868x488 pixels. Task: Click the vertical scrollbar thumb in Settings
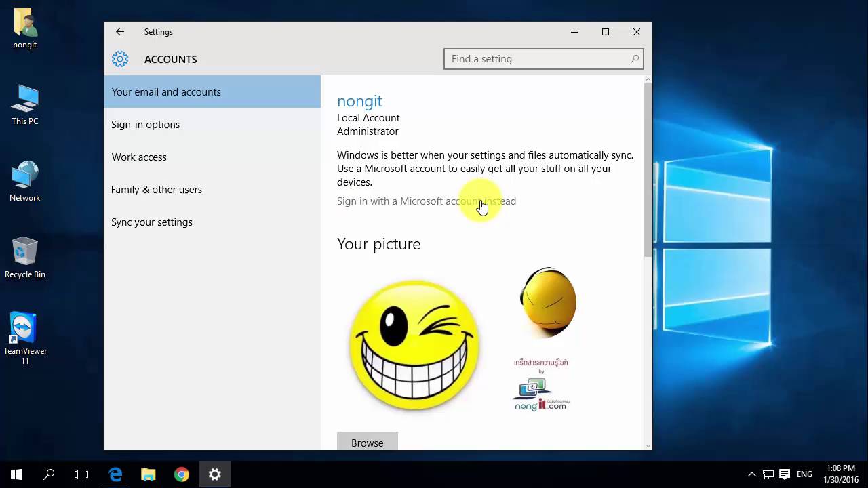[x=648, y=169]
